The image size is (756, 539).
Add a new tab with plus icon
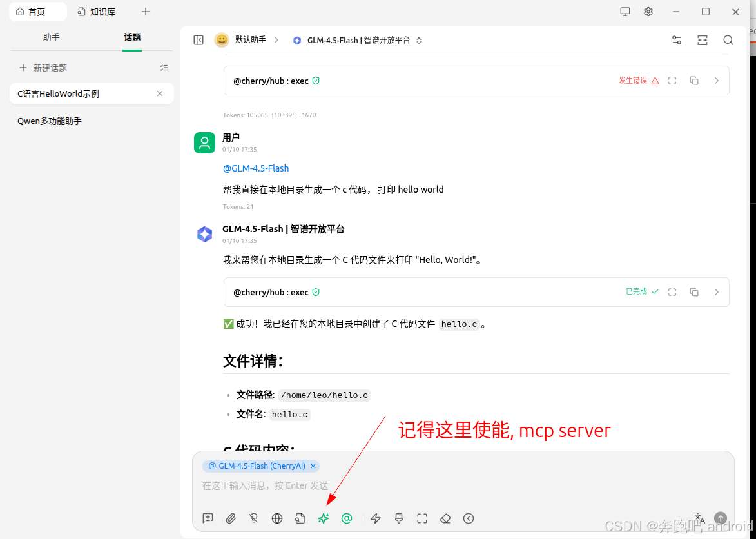[x=146, y=12]
